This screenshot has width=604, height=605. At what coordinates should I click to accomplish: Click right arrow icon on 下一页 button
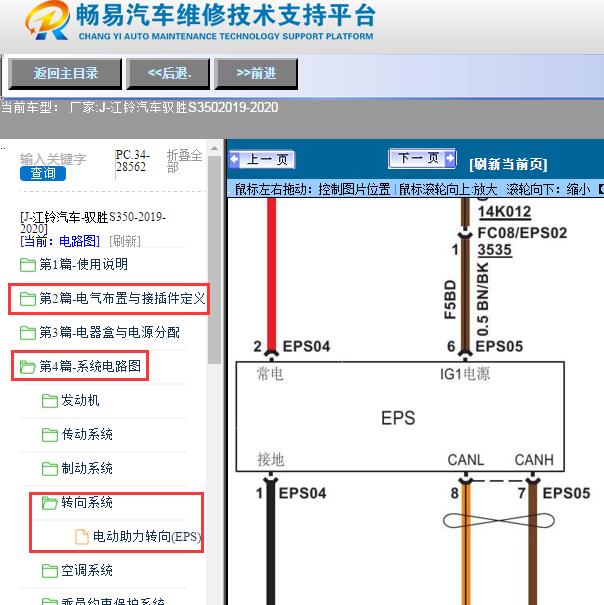(x=450, y=158)
